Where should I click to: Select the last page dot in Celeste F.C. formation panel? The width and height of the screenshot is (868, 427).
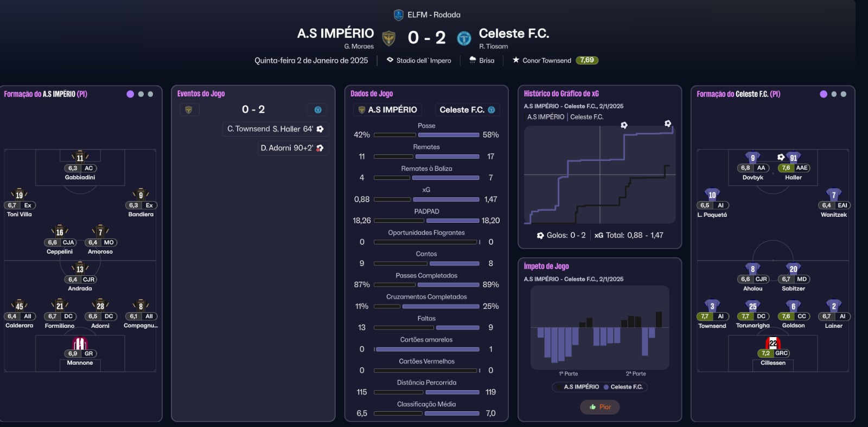point(843,94)
